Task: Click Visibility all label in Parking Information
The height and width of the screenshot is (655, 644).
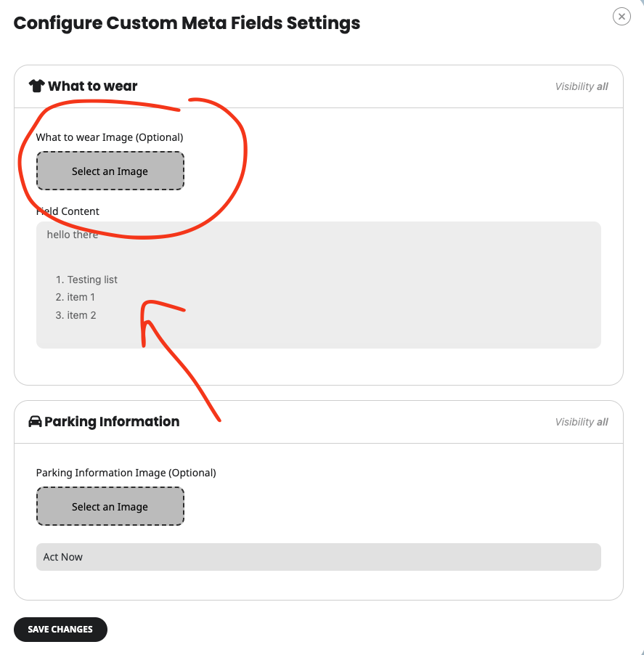Action: point(582,422)
